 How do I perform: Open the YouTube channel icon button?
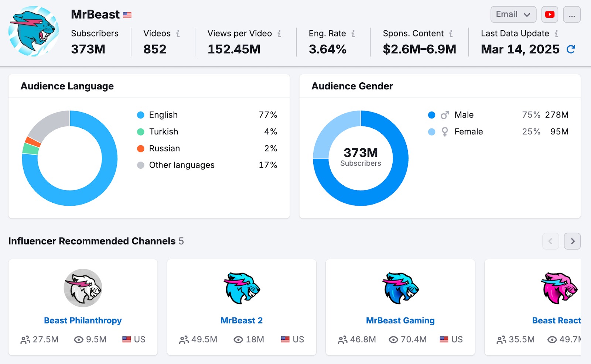coord(550,14)
